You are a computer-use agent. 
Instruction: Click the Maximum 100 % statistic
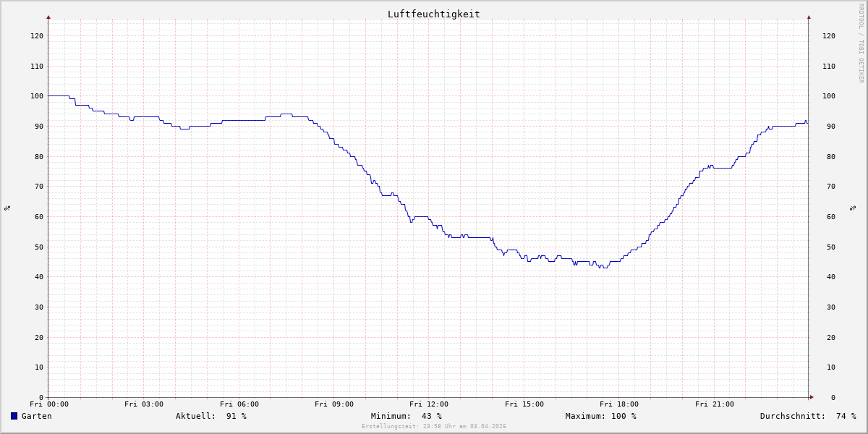tap(600, 416)
